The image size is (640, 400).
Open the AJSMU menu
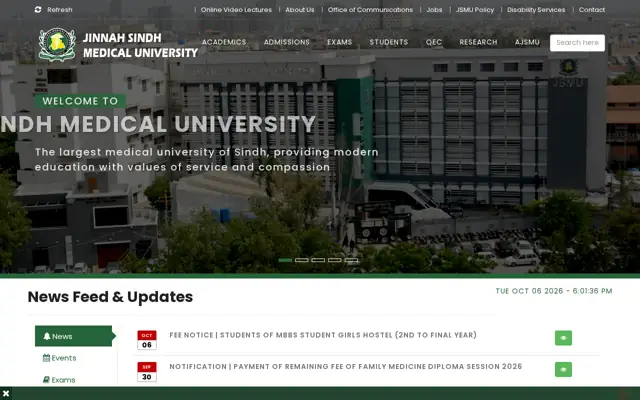click(x=527, y=42)
